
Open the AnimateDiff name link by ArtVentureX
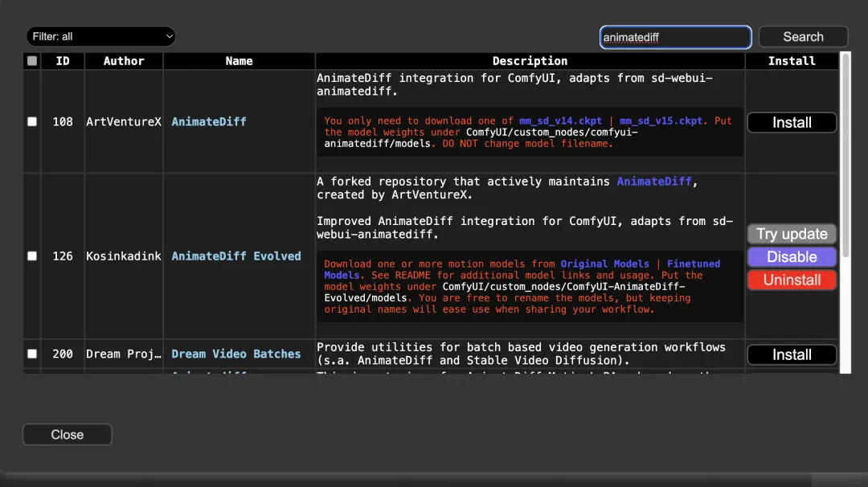click(x=209, y=121)
